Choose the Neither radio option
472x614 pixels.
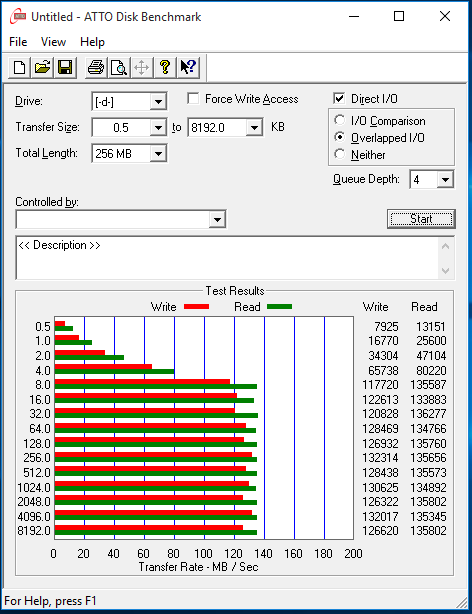[340, 154]
